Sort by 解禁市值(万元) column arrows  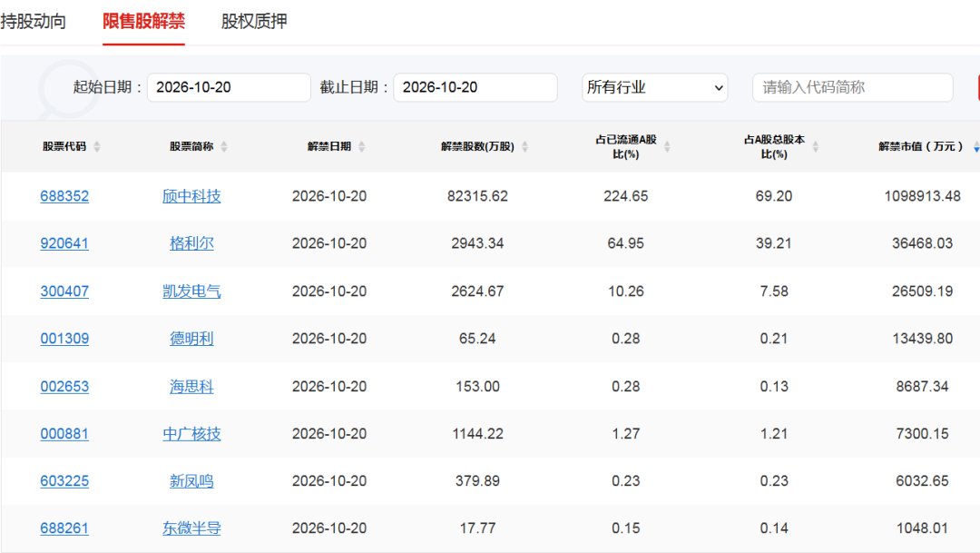976,146
